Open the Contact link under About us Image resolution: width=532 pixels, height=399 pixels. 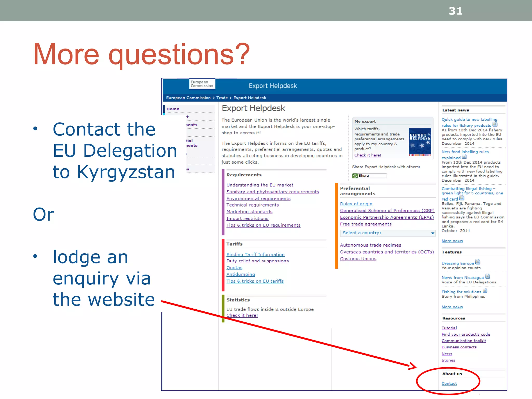449,383
